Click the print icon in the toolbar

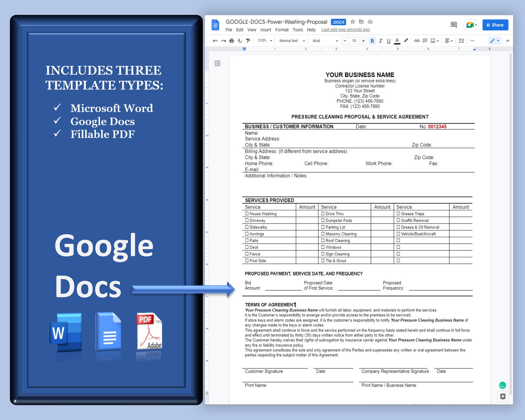click(231, 41)
